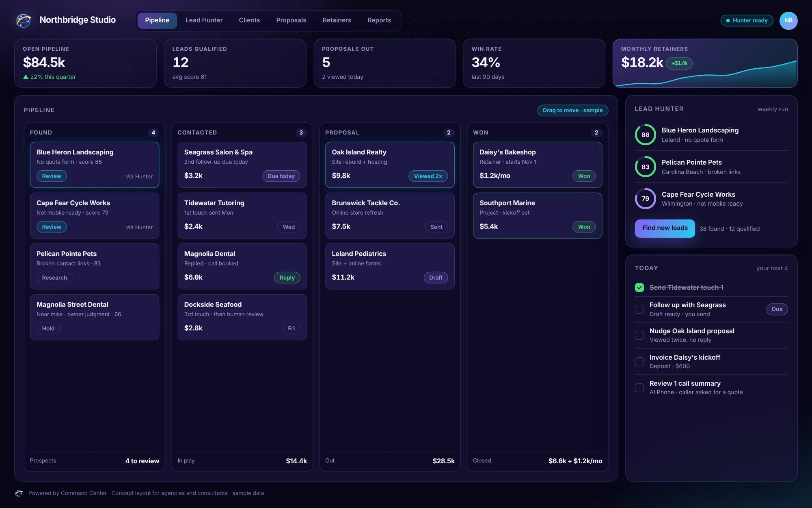The image size is (812, 508).
Task: Click the score 79 ring for Cape Fear
Action: [645, 198]
